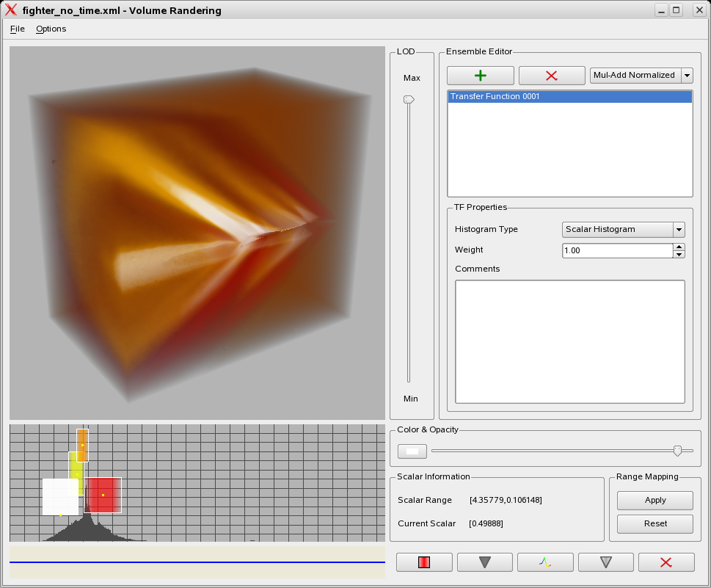Click the Current Scalar value 0.49888
Screen dimensions: 711x588
point(486,523)
